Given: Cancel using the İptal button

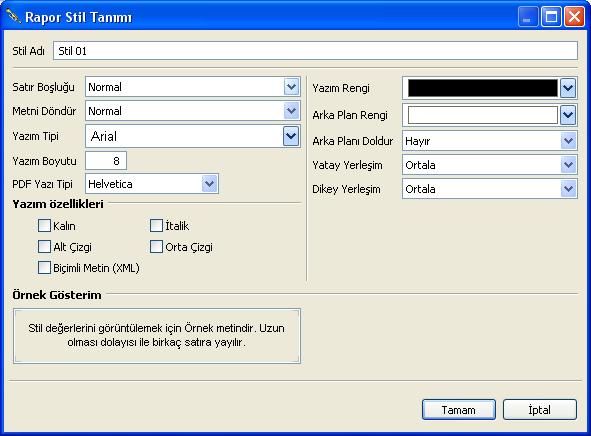Looking at the screenshot, I should [540, 410].
